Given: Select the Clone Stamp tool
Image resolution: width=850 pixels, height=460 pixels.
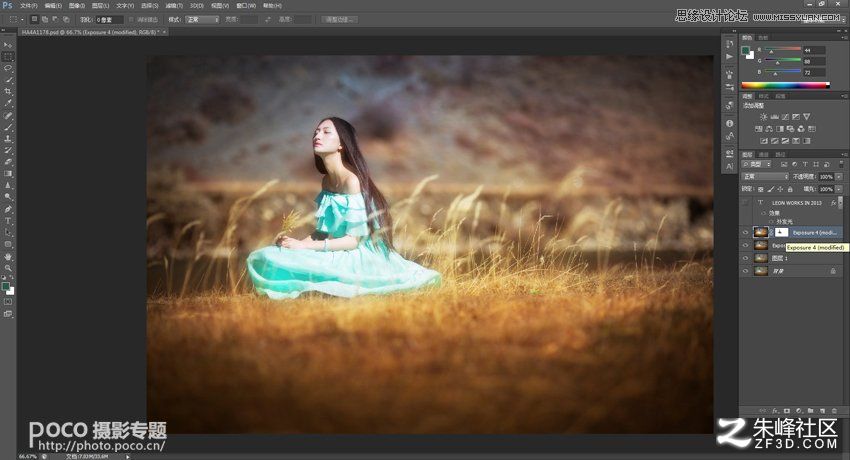Looking at the screenshot, I should [x=8, y=139].
